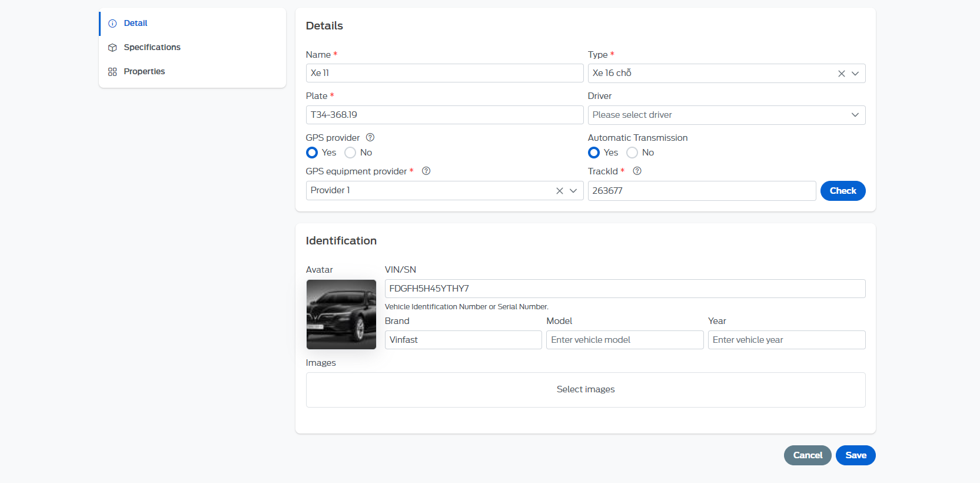
Task: Click help icon next to GPS provider
Action: [370, 137]
